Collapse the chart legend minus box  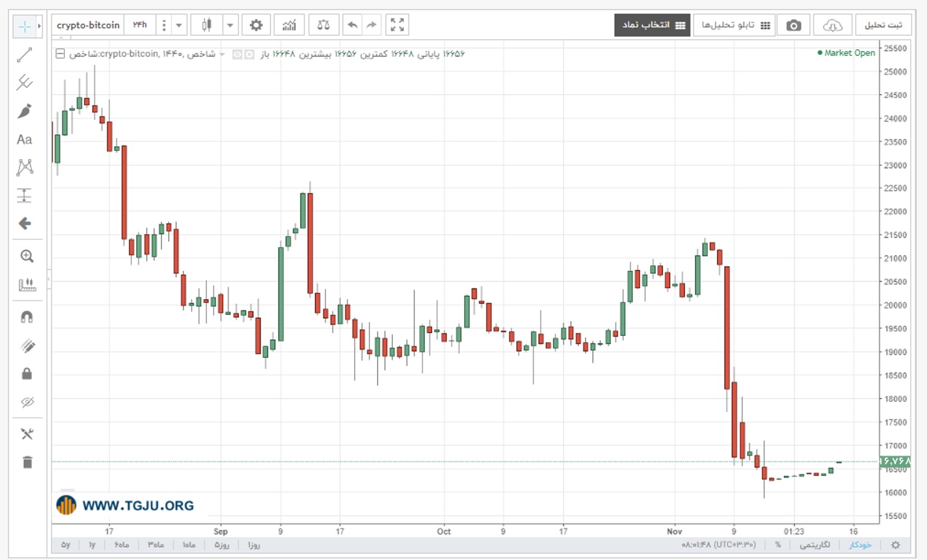60,54
